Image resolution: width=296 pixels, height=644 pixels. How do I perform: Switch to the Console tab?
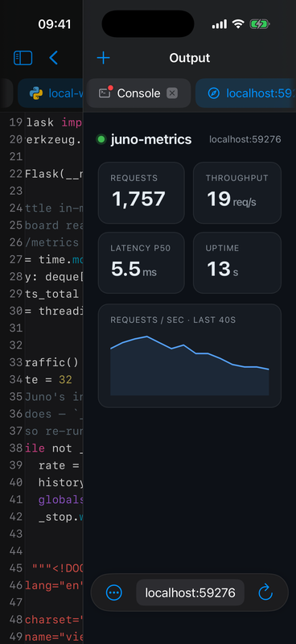(139, 93)
